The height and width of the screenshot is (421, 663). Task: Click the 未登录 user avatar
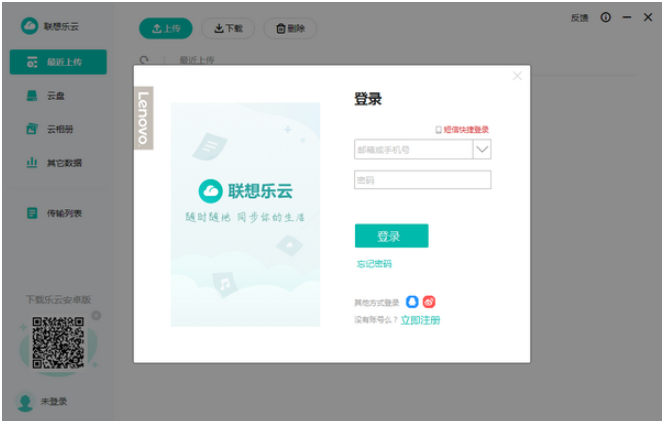click(x=25, y=402)
